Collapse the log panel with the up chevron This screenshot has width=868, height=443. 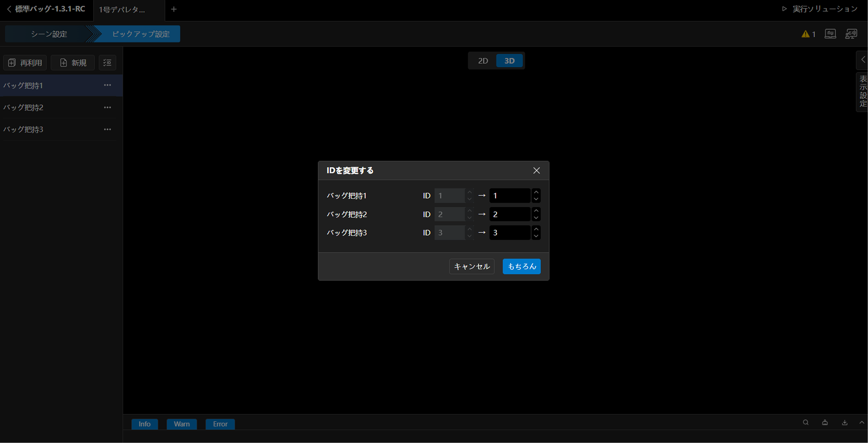(862, 423)
